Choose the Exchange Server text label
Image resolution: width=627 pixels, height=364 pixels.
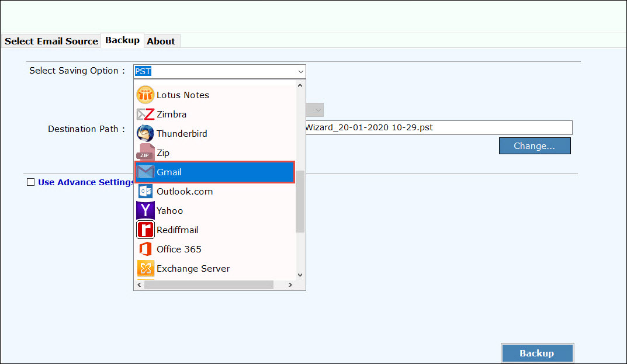click(193, 268)
